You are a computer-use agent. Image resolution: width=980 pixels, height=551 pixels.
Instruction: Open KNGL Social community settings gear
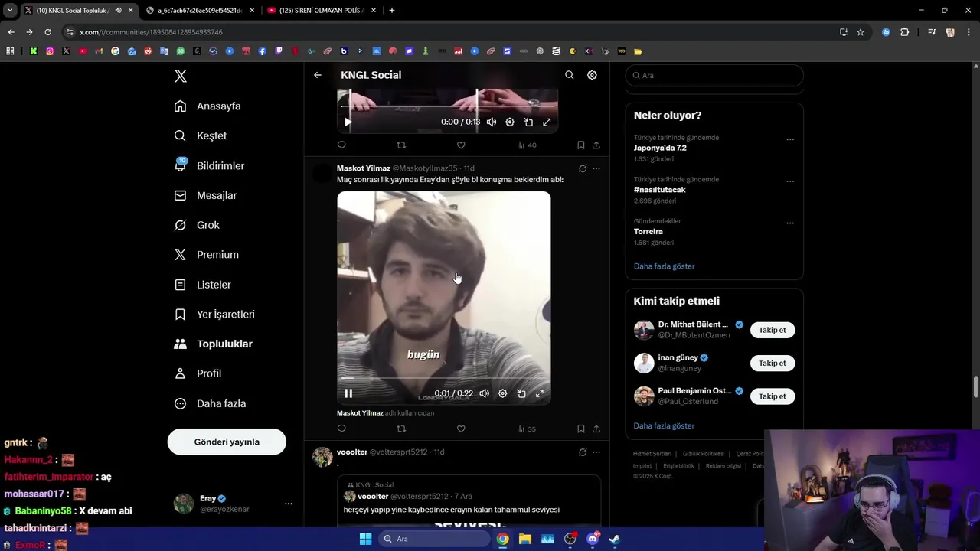pyautogui.click(x=592, y=75)
